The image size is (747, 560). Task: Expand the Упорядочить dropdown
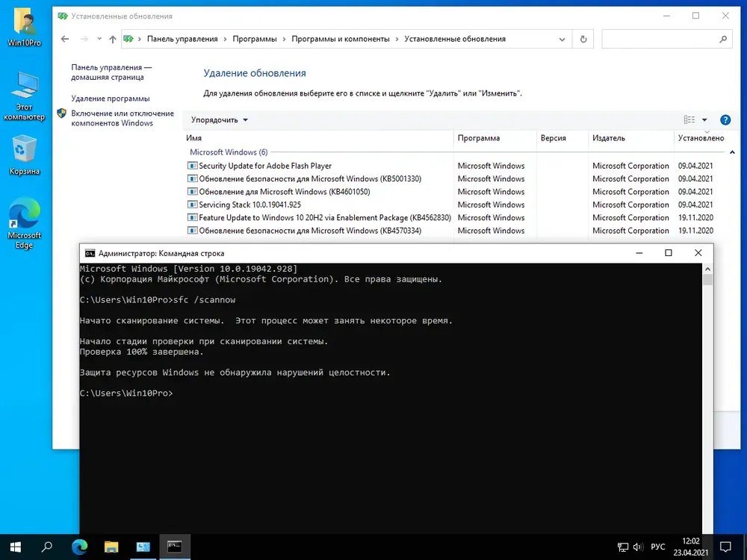tap(219, 119)
